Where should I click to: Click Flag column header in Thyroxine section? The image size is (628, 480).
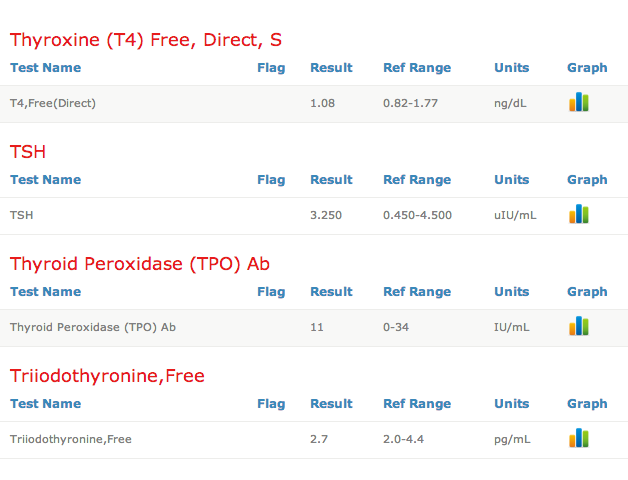click(271, 68)
